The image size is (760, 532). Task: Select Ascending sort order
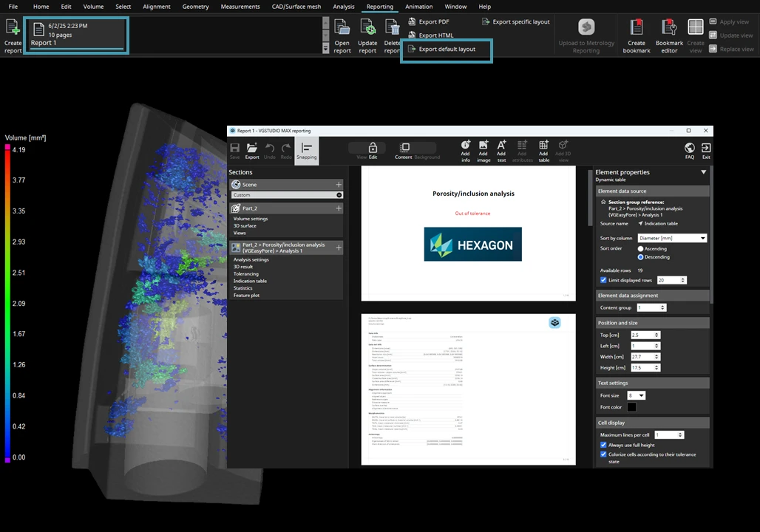(x=641, y=249)
